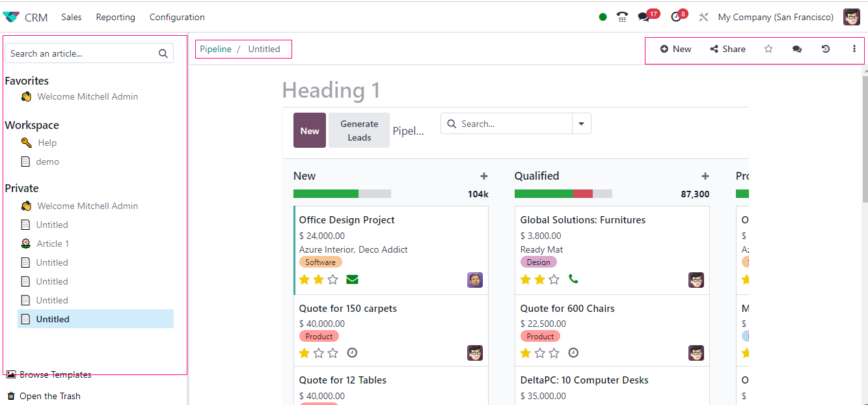This screenshot has width=868, height=405.
Task: Click the progress bar of the New column
Action: 342,193
